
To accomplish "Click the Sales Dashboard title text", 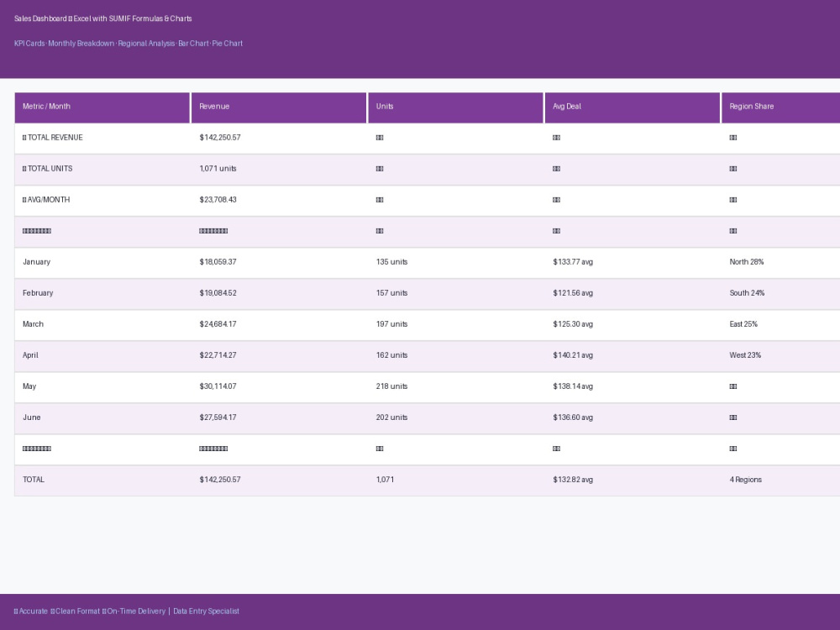I will (102, 18).
